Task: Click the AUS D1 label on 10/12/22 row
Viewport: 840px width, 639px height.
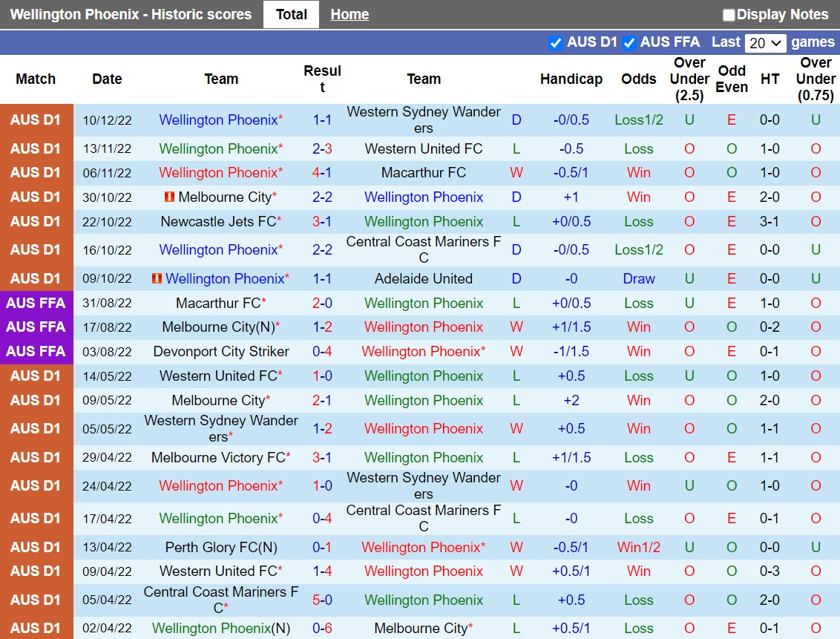Action: tap(36, 120)
